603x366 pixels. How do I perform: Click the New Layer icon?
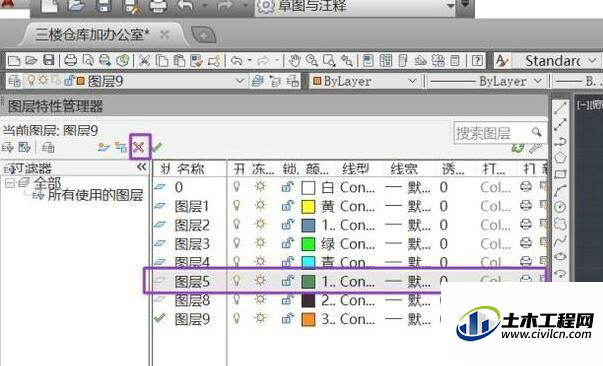(103, 147)
